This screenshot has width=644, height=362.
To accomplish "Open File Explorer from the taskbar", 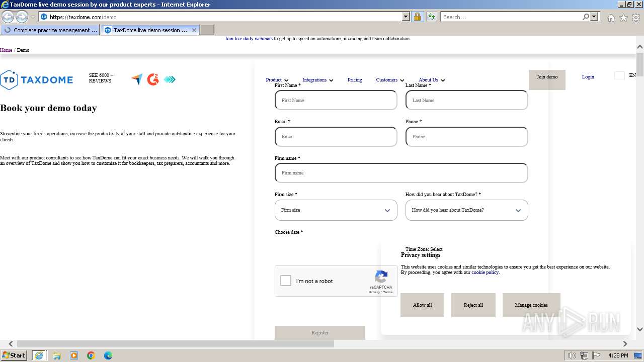I will pos(57,355).
